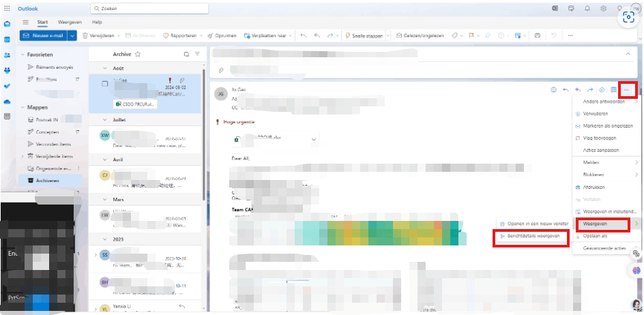Open toolbar overflow three-dots menu
Image resolution: width=644 pixels, height=315 pixels.
(x=570, y=35)
